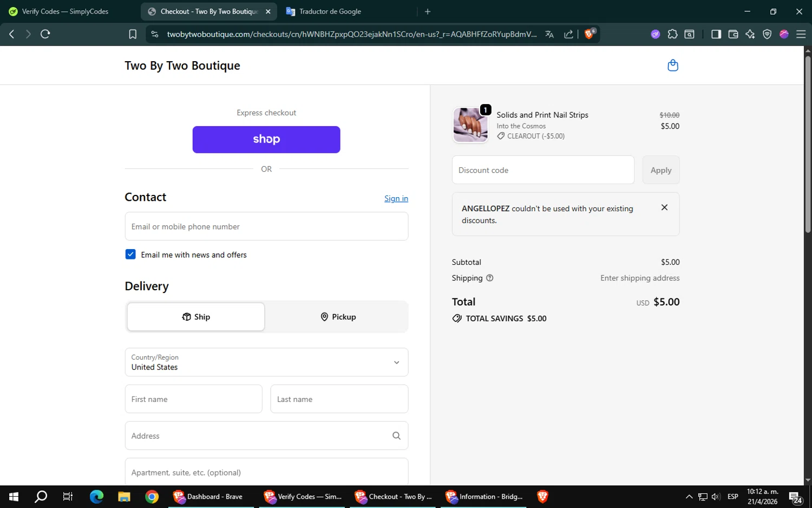The width and height of the screenshot is (812, 508).
Task: Go back to the previous page
Action: coord(12,34)
